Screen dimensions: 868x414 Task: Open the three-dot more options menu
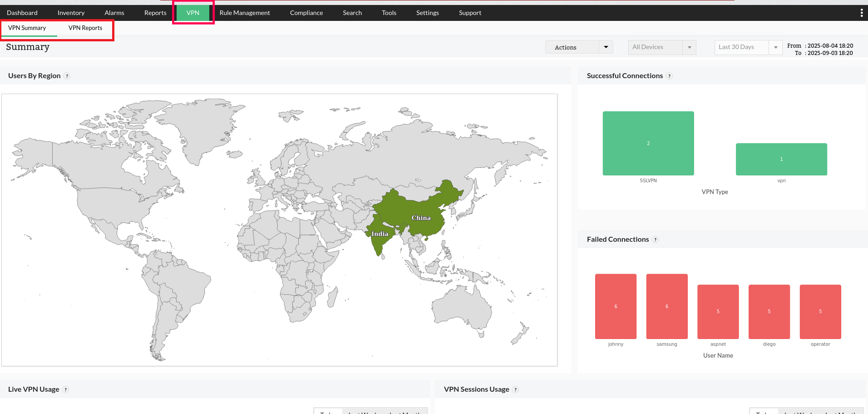[861, 13]
